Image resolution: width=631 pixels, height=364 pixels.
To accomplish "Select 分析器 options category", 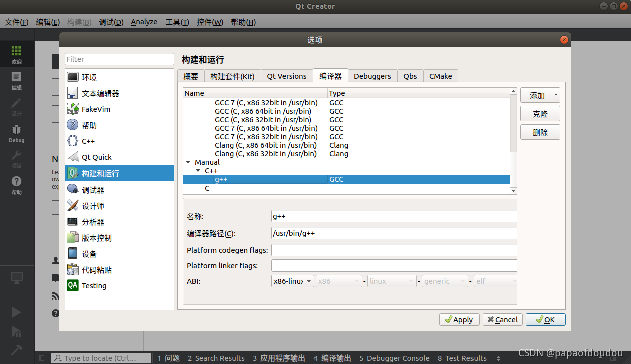I will 119,222.
